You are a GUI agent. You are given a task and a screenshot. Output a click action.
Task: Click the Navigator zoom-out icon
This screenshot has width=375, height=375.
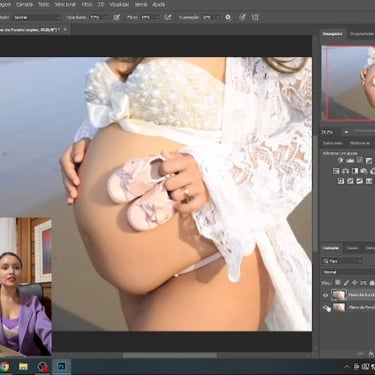coord(346,132)
